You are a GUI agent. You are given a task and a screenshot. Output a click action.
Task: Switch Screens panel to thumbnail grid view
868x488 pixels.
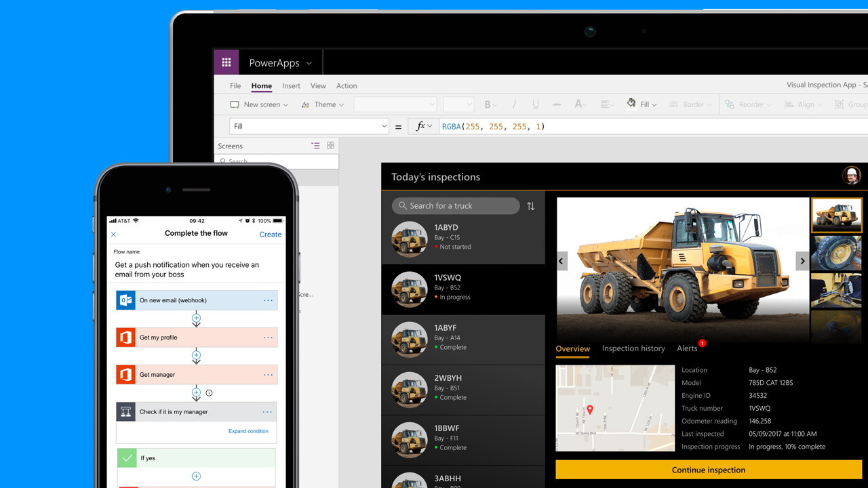click(x=331, y=146)
